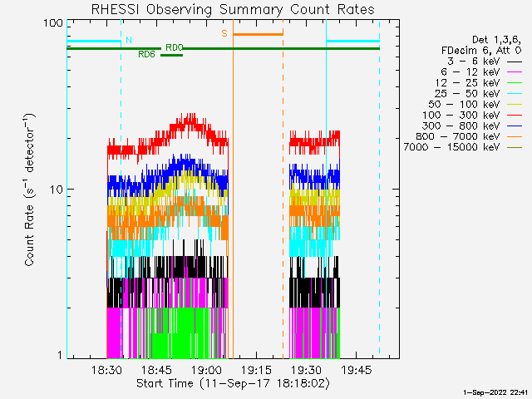The height and width of the screenshot is (399, 532).
Task: Click the y-axis value 1
Action: [60, 355]
